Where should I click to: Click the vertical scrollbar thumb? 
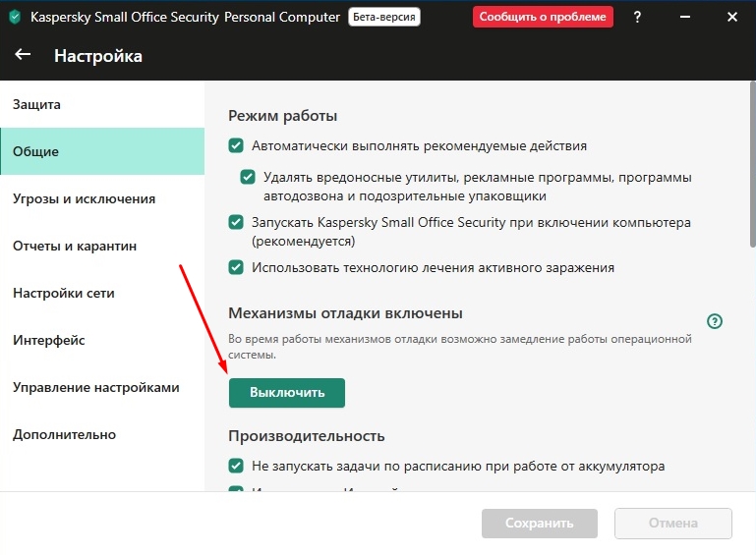753,164
